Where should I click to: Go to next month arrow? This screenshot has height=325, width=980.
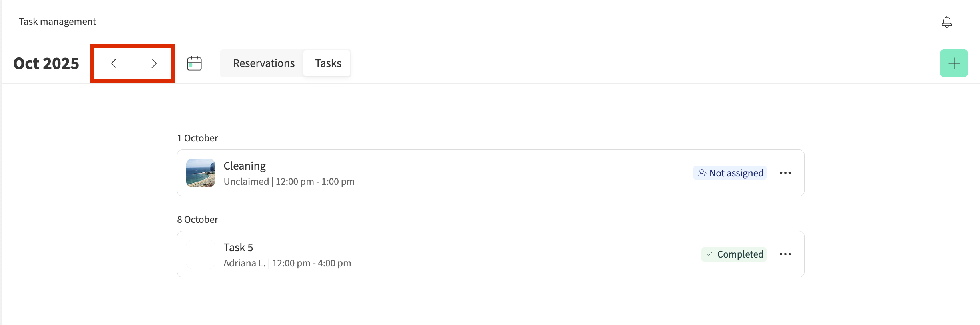click(x=154, y=63)
